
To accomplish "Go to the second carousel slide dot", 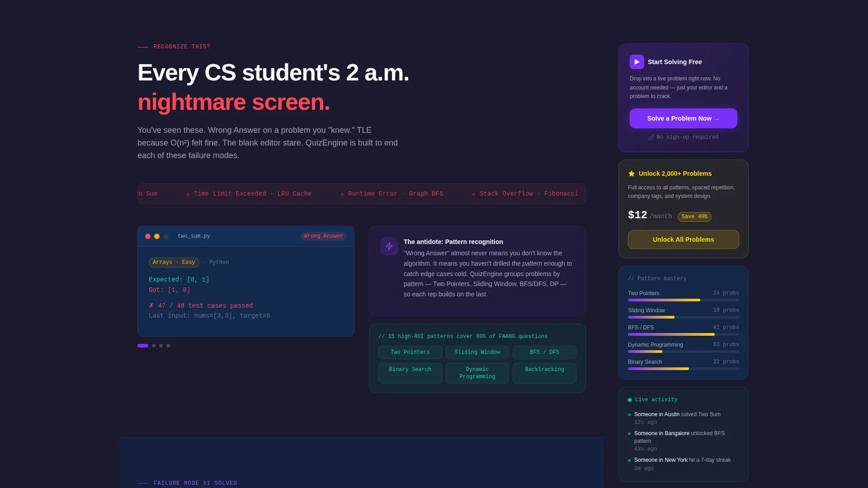I will 154,346.
